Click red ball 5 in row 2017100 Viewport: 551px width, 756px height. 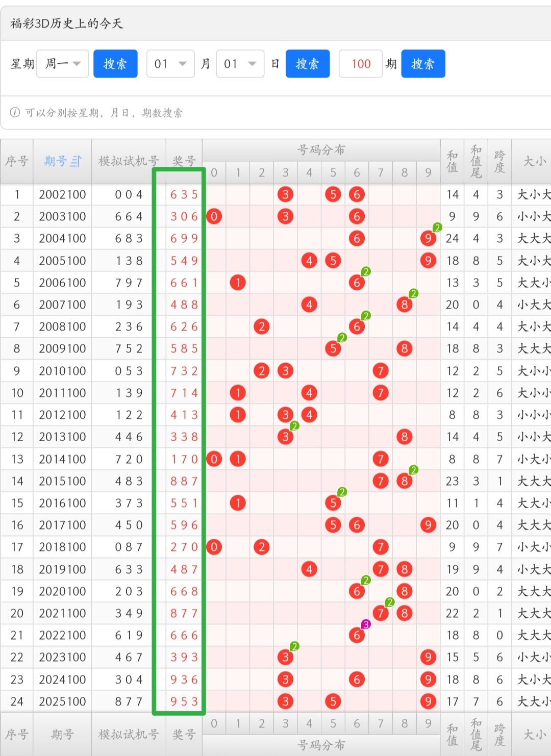[x=333, y=525]
